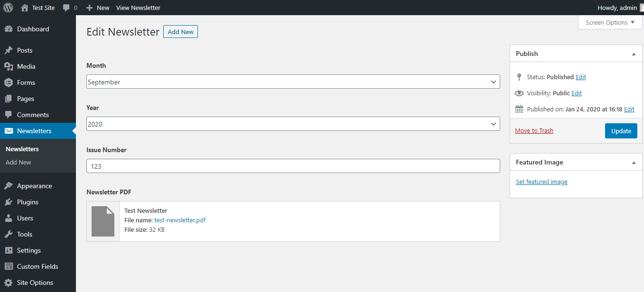Open the Appearance menu

[x=35, y=186]
